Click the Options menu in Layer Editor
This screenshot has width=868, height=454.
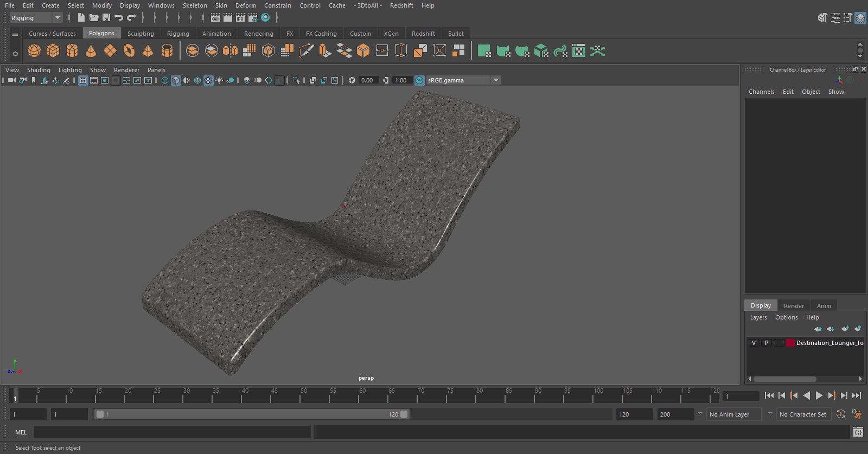point(786,317)
